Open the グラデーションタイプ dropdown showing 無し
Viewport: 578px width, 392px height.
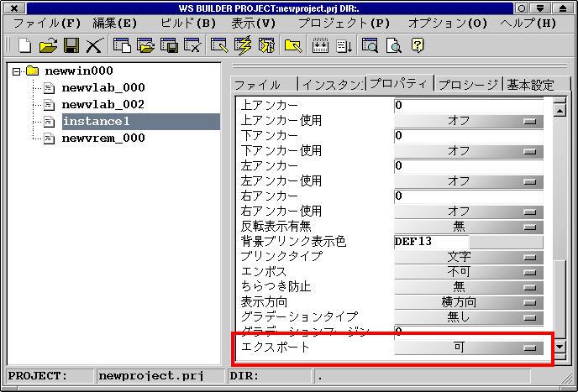click(x=469, y=317)
